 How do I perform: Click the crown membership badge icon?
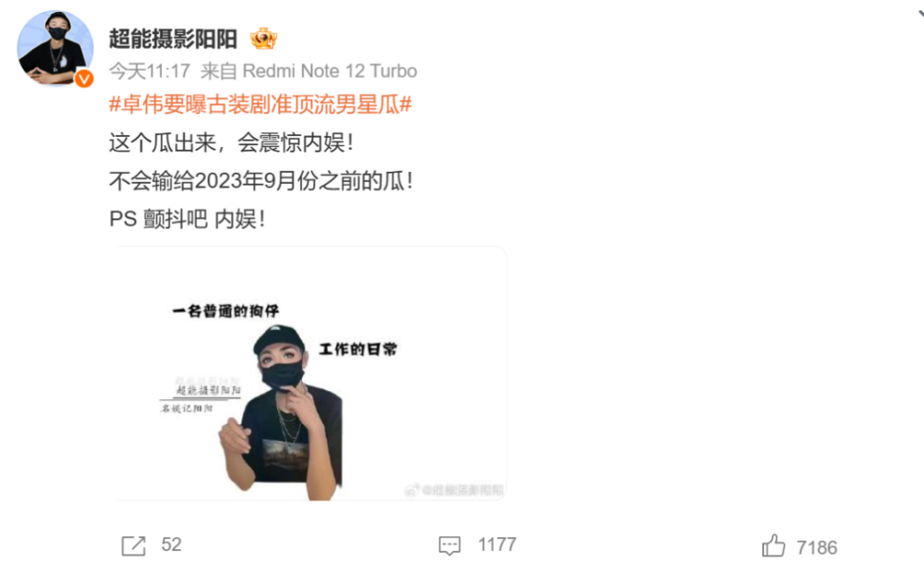pyautogui.click(x=262, y=39)
